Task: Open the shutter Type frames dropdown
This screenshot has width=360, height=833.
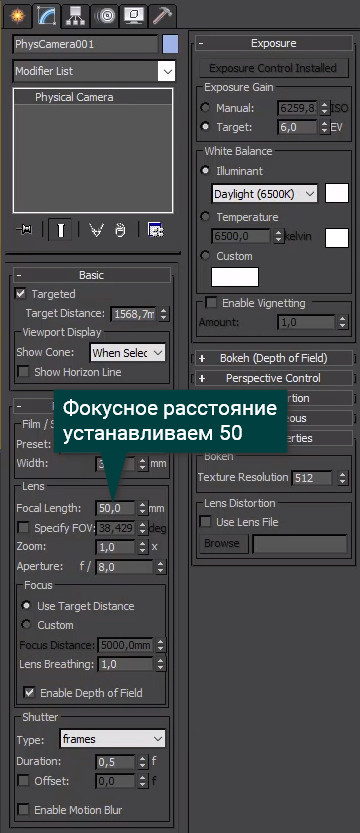Action: point(113,738)
